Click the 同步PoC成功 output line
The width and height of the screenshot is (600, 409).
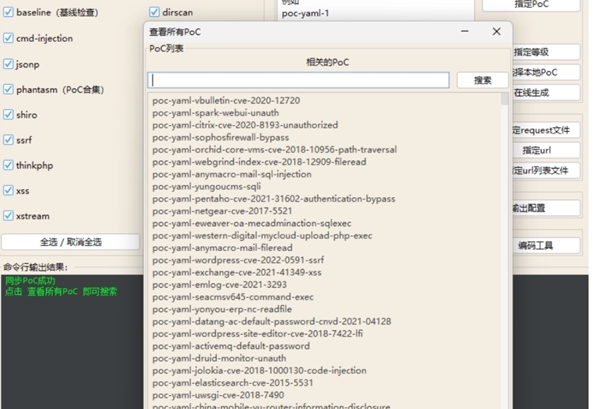tap(30, 280)
